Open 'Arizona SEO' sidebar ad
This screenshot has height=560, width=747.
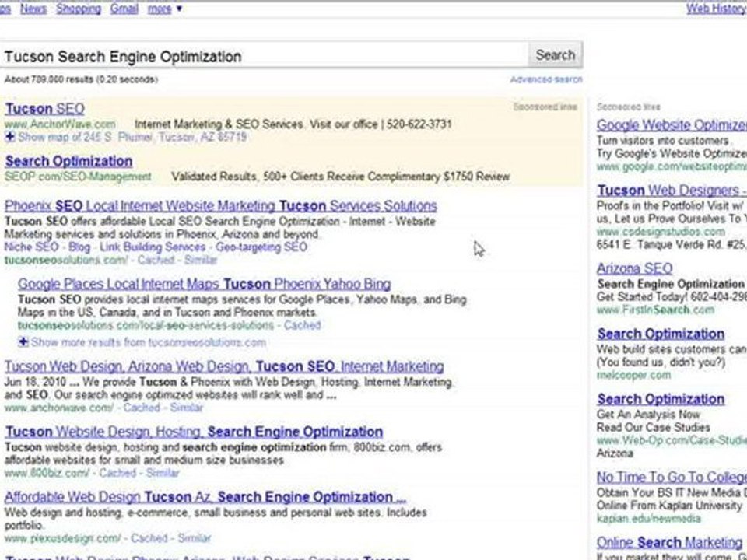coord(635,268)
